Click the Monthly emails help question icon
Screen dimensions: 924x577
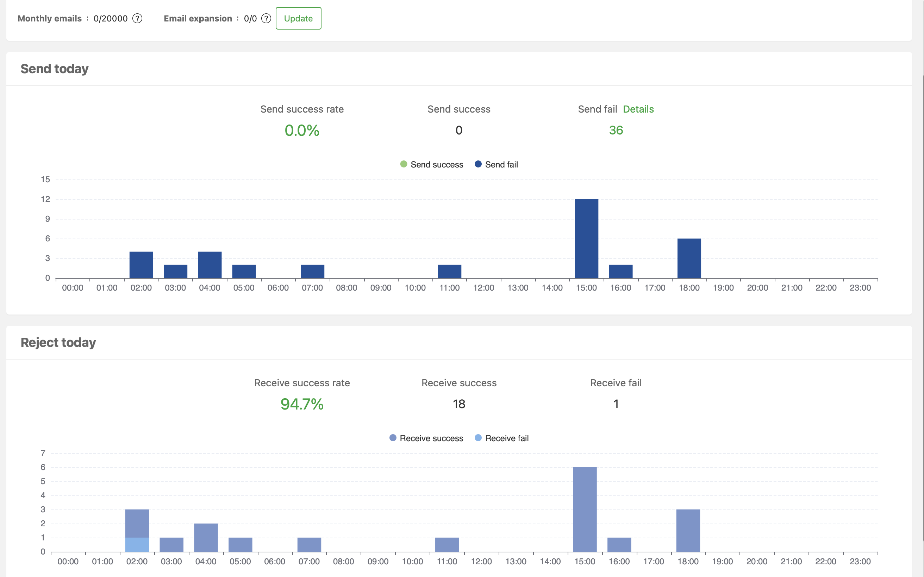point(137,18)
